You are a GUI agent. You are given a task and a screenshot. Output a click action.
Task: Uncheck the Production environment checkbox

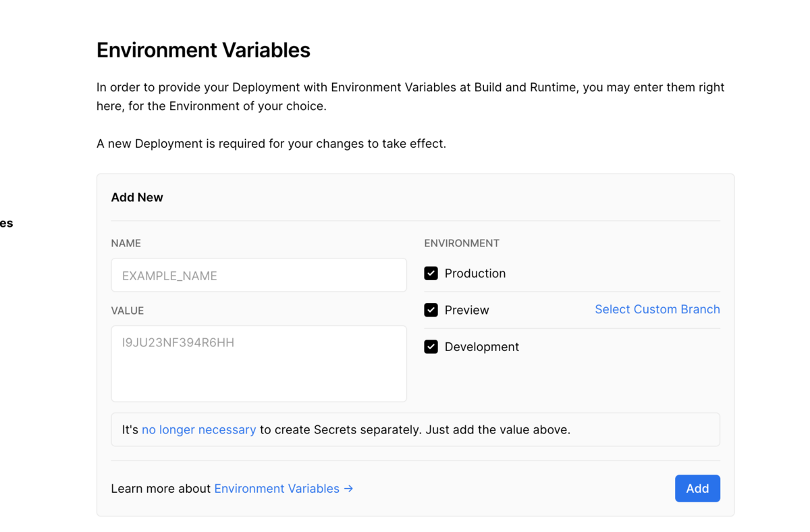point(431,273)
